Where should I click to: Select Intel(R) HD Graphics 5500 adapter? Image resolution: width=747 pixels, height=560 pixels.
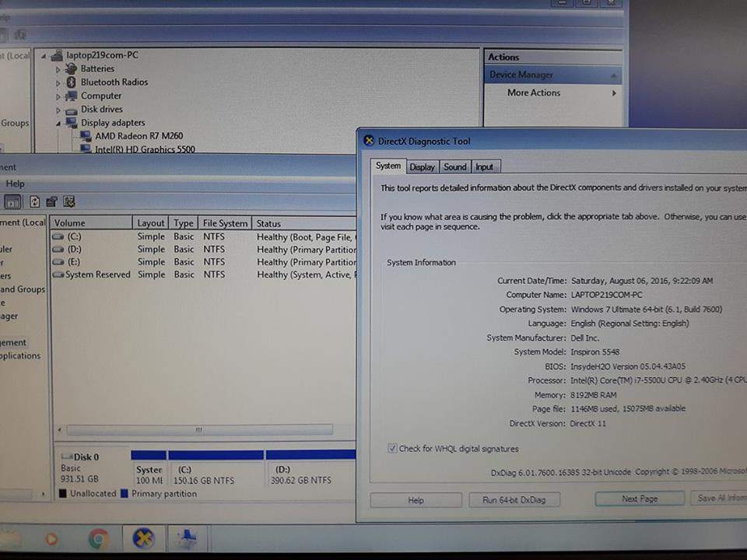tap(145, 149)
